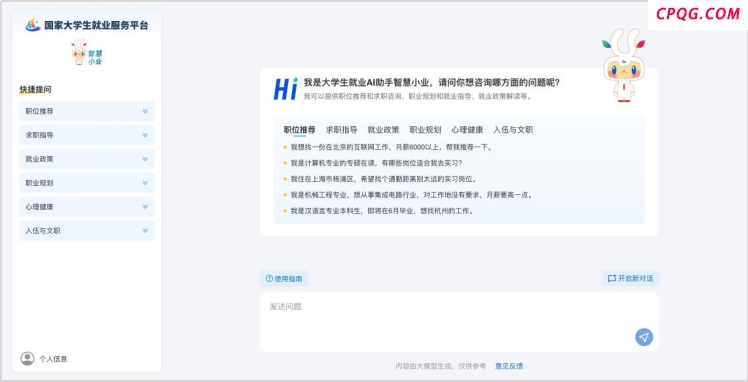Click the 发送问题 message input box
This screenshot has width=748, height=382.
point(459,322)
